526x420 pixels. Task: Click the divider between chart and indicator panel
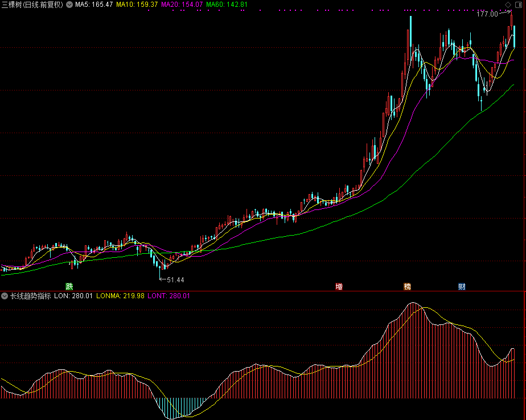(x=263, y=291)
